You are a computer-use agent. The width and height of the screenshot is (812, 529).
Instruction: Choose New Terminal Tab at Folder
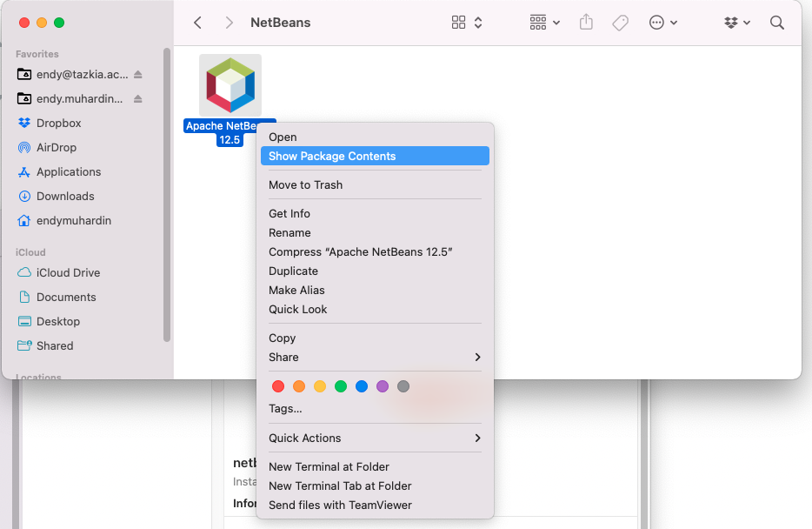pyautogui.click(x=375, y=486)
